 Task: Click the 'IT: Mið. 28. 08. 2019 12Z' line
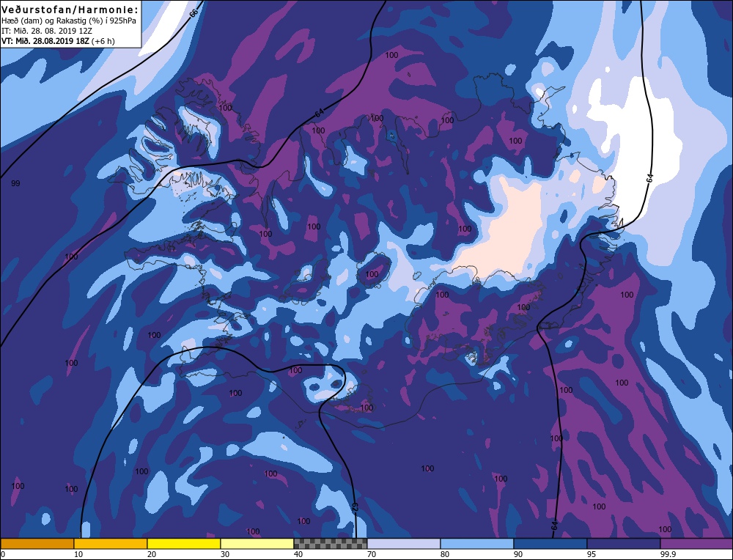tap(47, 31)
